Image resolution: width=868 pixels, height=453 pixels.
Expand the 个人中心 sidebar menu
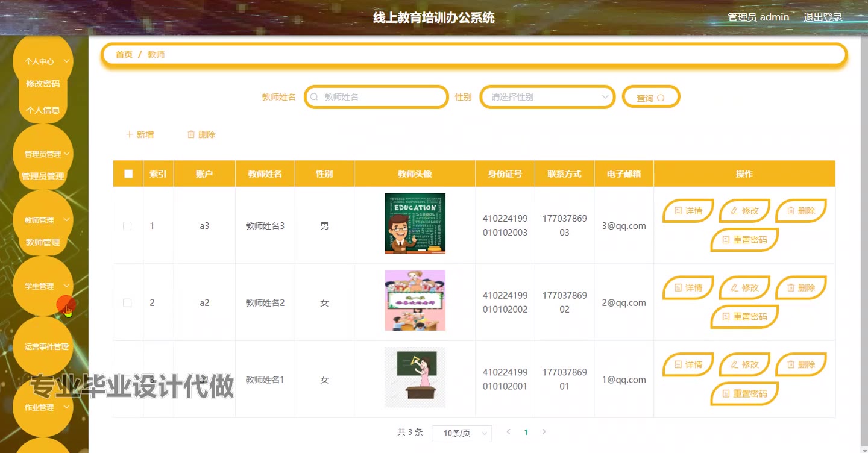point(43,61)
